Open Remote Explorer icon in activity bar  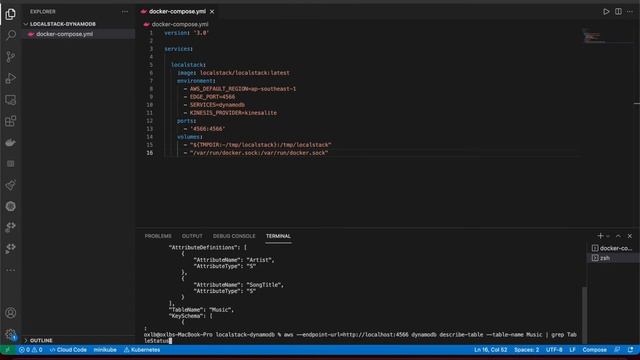[x=11, y=100]
